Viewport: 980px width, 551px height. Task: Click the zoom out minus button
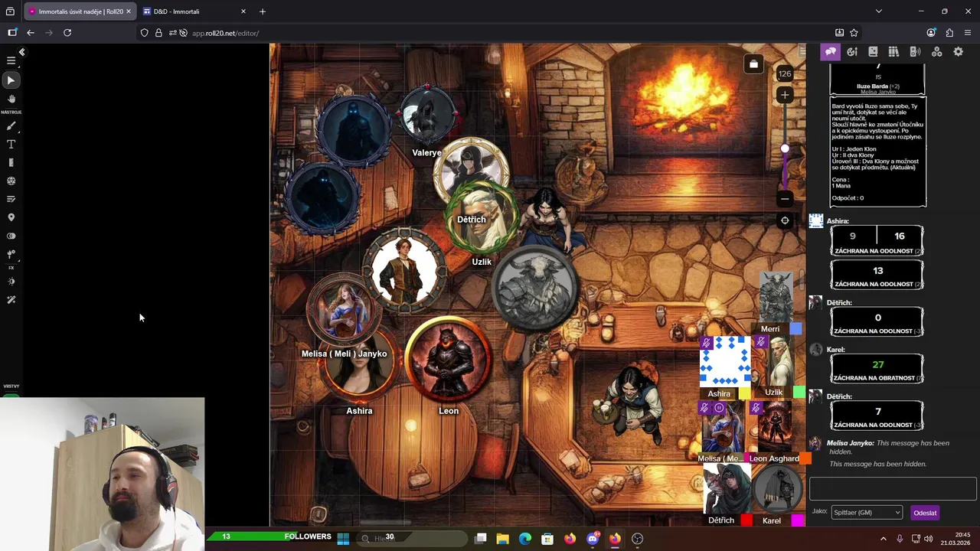click(785, 199)
